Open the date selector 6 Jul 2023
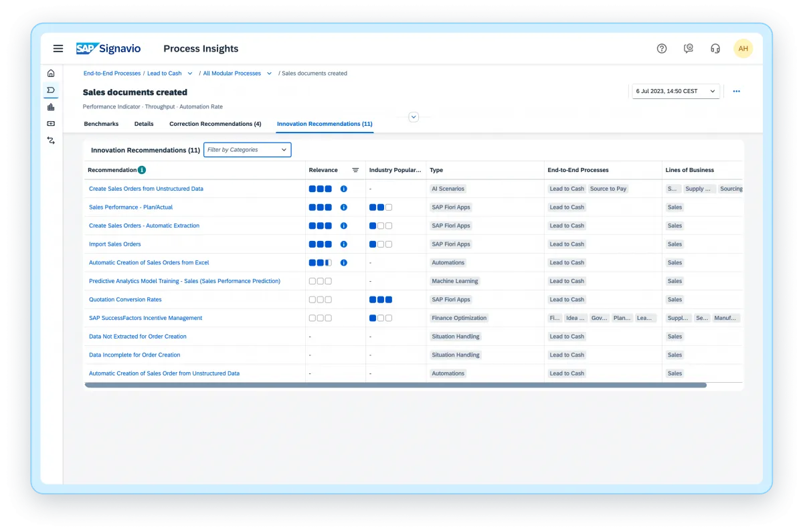Viewport: 803px width, 532px height. pos(676,91)
